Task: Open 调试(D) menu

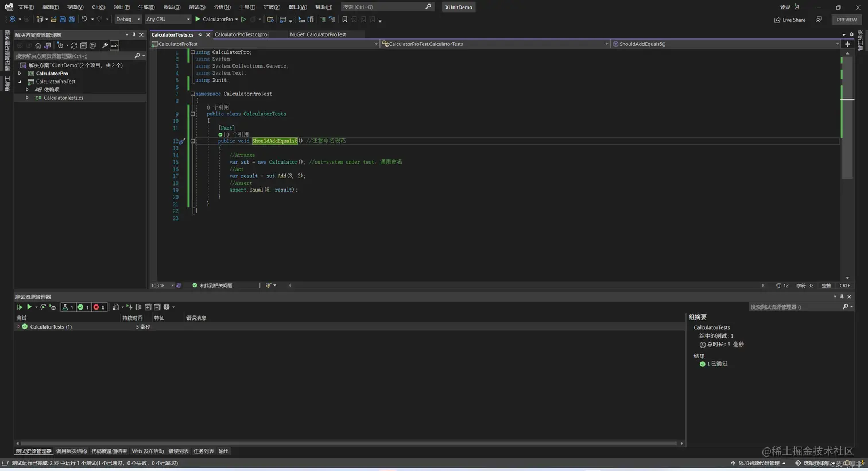Action: [172, 7]
